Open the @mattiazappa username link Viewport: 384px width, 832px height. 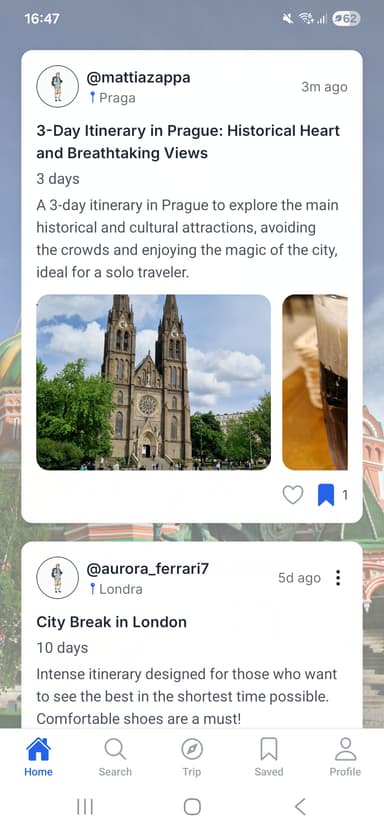click(138, 78)
